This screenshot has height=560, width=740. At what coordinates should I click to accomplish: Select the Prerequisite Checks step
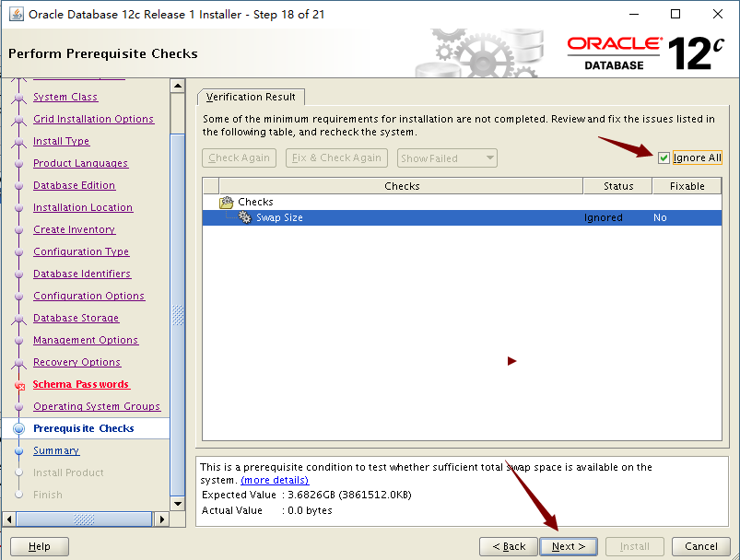pos(84,428)
